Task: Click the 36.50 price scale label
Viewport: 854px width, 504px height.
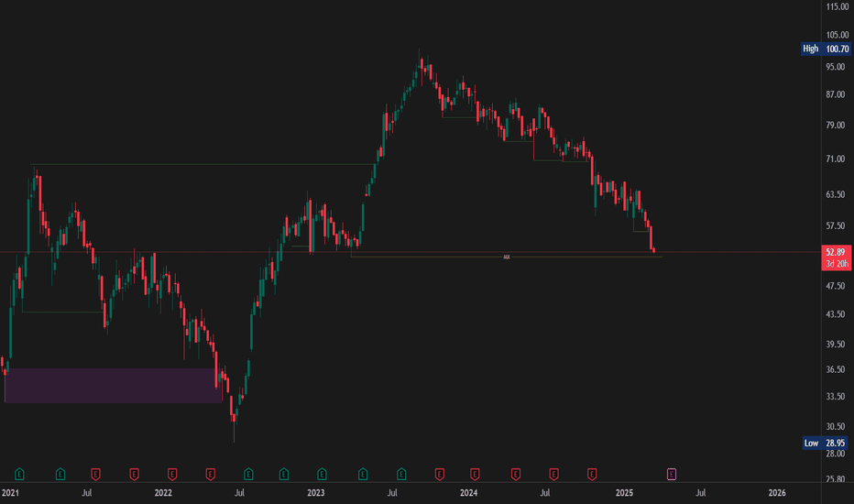Action: (x=836, y=369)
